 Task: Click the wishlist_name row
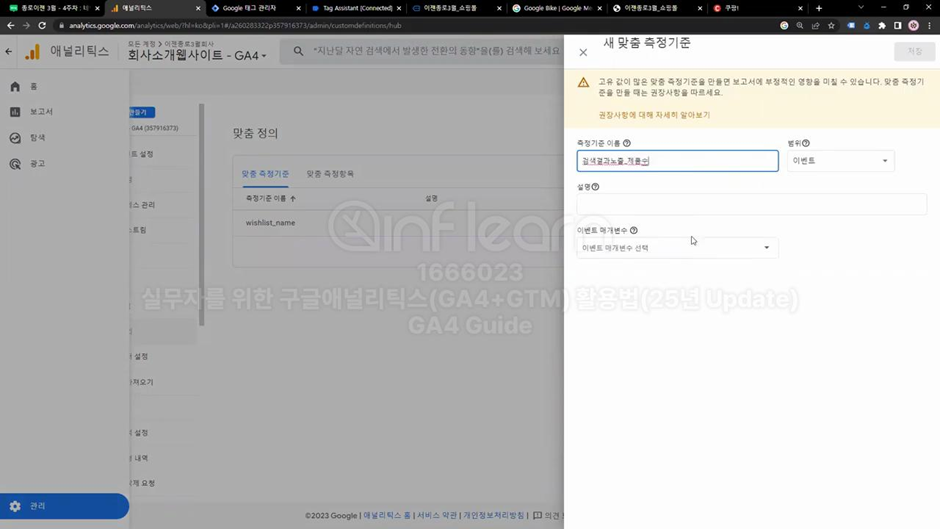(398, 223)
